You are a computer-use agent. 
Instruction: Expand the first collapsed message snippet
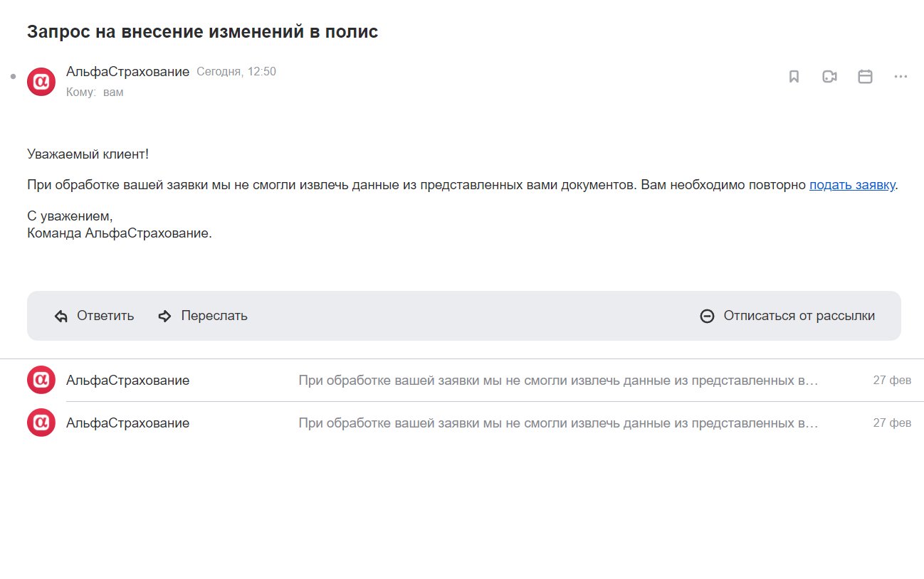558,381
